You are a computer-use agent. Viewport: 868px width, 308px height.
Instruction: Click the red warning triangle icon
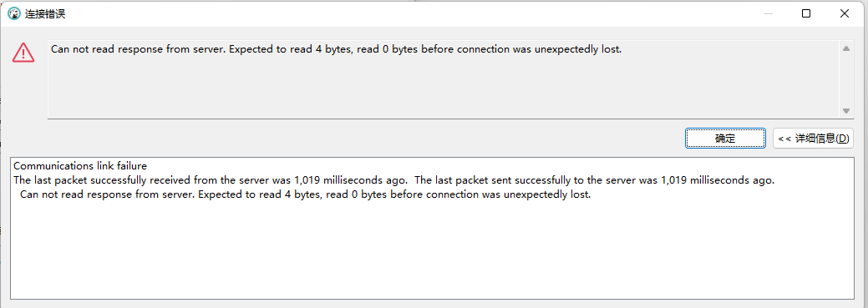coord(23,53)
